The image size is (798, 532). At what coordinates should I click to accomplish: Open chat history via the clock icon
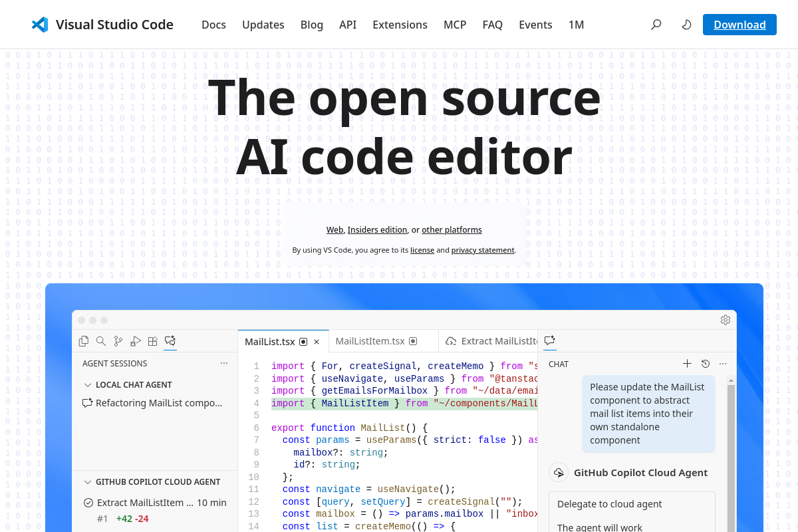[705, 364]
